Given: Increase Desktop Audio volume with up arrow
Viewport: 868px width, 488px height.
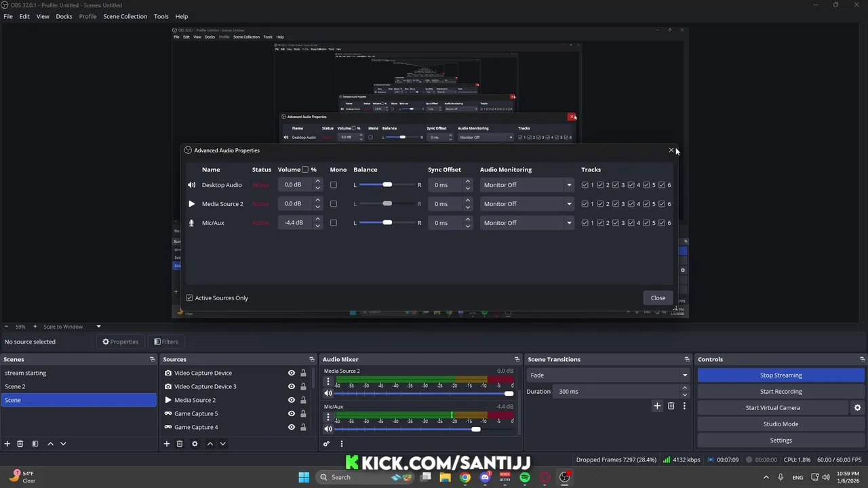Looking at the screenshot, I should [317, 182].
